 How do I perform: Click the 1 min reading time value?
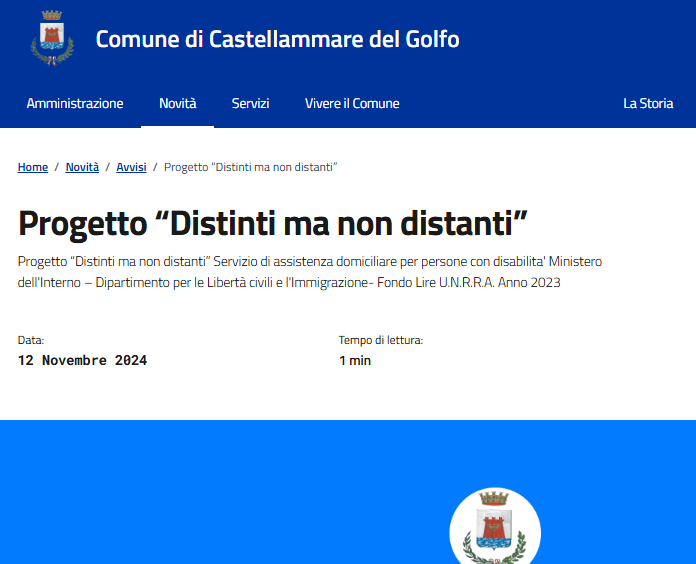[x=355, y=360]
